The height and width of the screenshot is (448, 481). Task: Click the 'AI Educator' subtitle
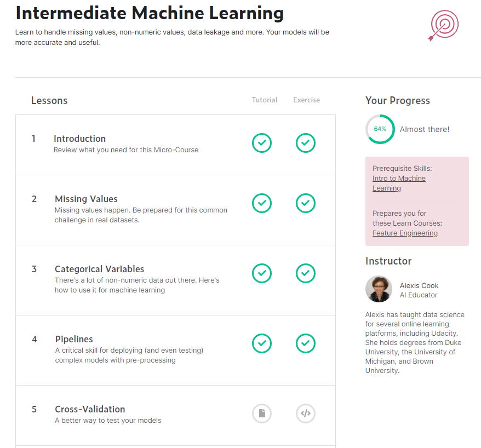(x=419, y=295)
